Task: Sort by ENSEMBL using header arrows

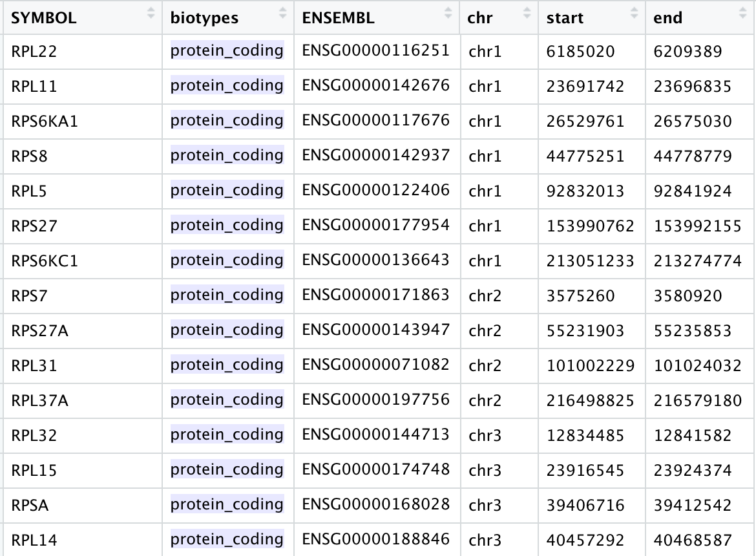Action: pos(448,13)
